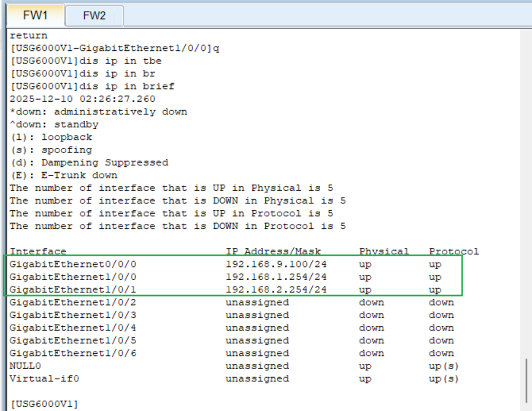Click IP address 192.168.9.100/24

pos(276,264)
